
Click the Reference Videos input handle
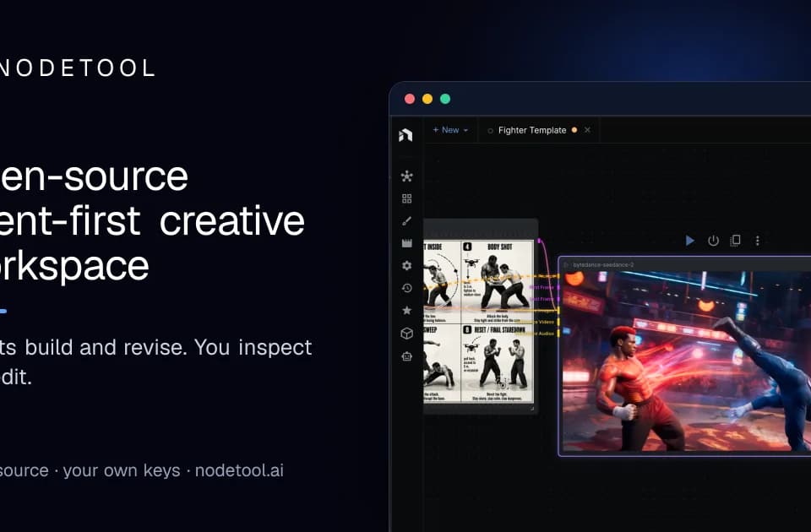coord(558,322)
